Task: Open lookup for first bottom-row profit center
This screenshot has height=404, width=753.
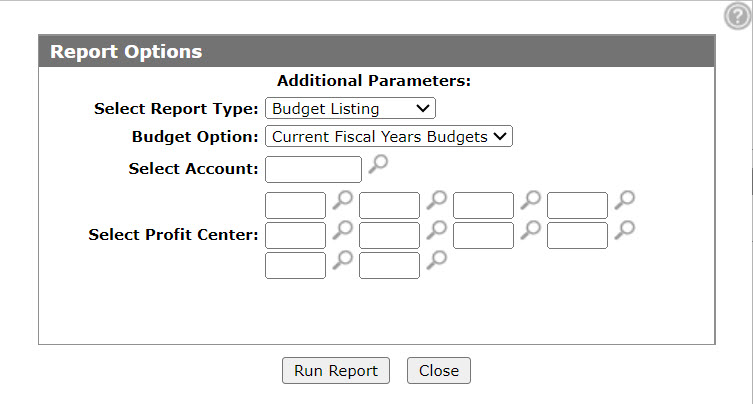Action: click(343, 259)
